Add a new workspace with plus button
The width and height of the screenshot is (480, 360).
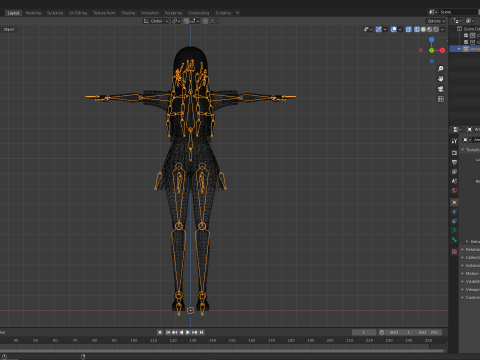[237, 13]
